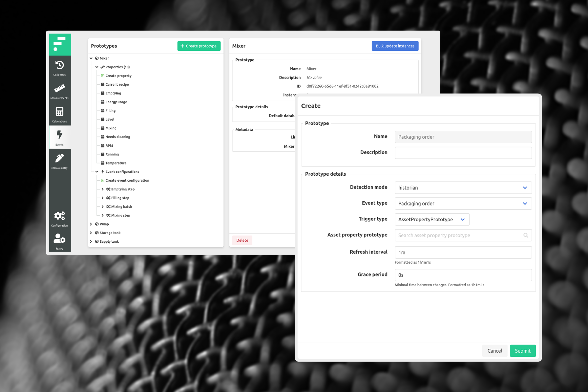Cancel the Create dialog

pos(495,351)
